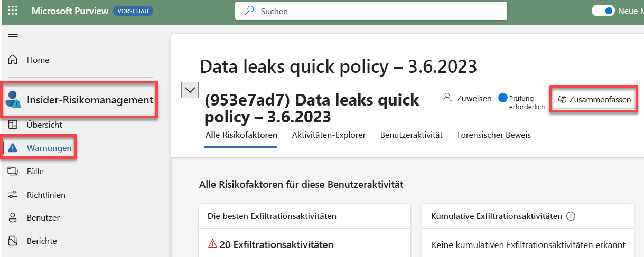The height and width of the screenshot is (257, 644).
Task: Click the Richtlinien sliders icon
Action: [x=13, y=195]
